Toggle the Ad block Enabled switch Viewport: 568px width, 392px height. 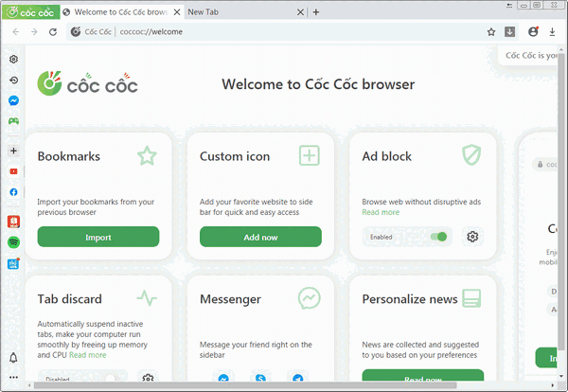coord(438,237)
